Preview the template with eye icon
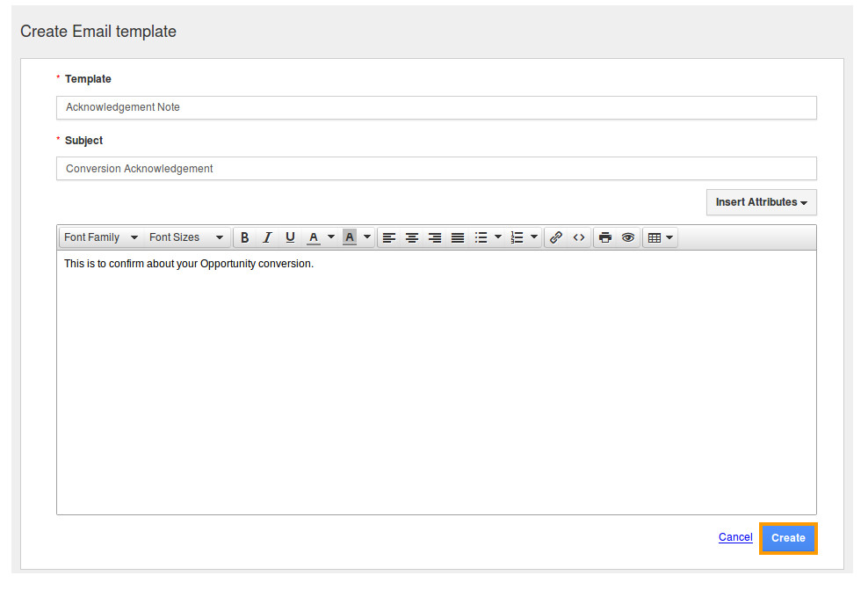This screenshot has width=868, height=590. pyautogui.click(x=628, y=237)
